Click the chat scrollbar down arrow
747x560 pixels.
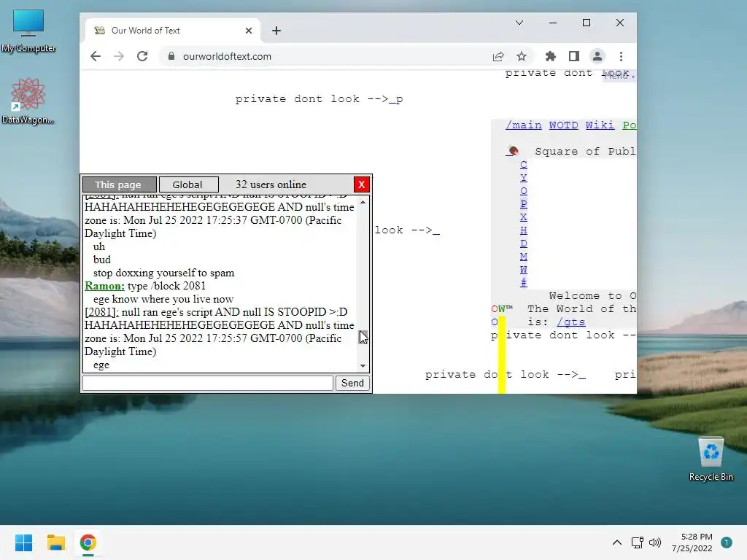363,366
